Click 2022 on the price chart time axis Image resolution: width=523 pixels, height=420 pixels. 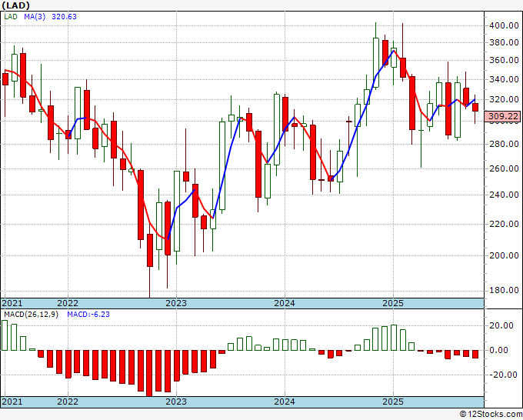coord(68,303)
